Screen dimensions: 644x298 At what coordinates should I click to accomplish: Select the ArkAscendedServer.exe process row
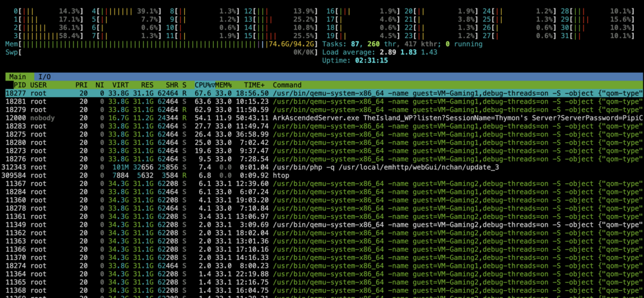(x=325, y=118)
